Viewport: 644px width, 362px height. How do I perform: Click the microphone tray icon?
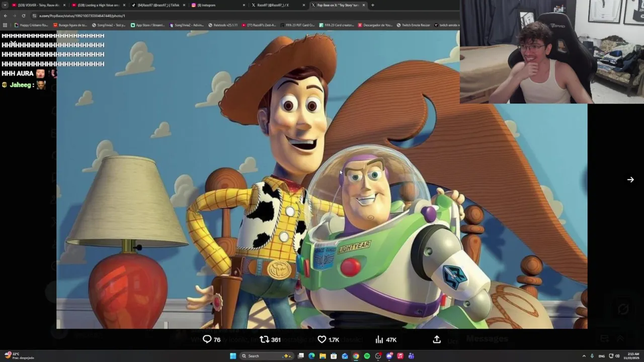click(592, 356)
